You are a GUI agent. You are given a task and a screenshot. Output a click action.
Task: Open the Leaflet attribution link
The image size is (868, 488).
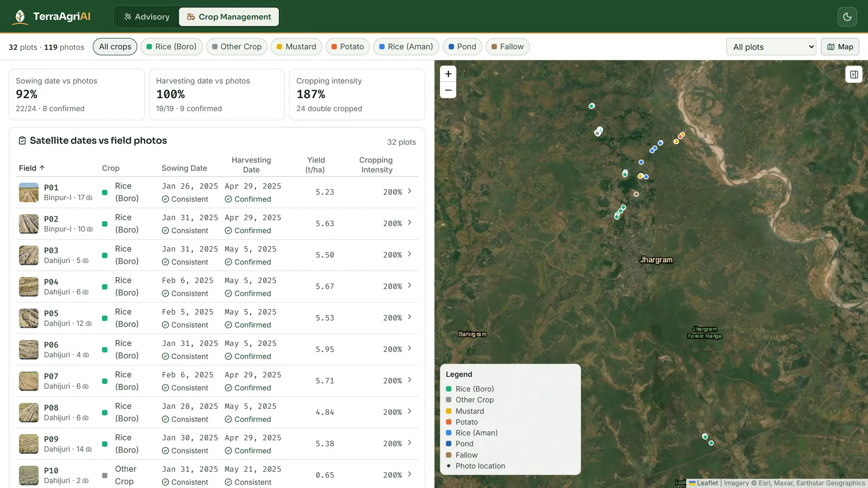coord(704,483)
